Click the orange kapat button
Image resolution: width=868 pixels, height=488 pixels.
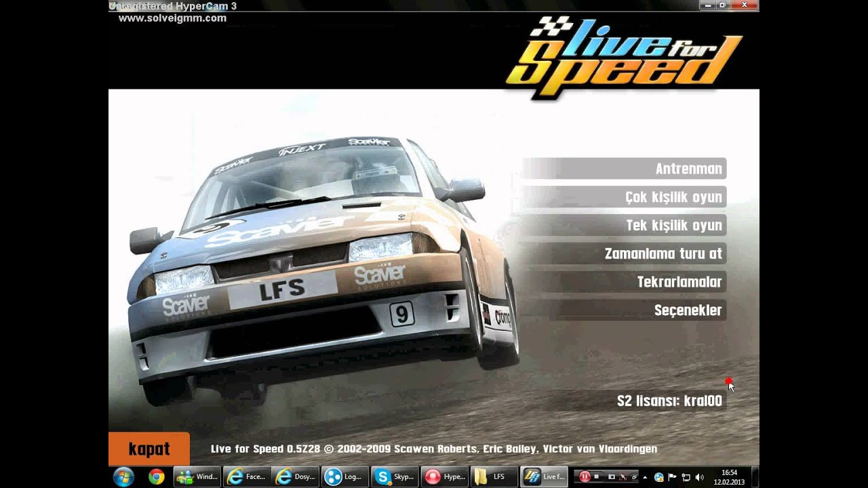click(x=149, y=449)
